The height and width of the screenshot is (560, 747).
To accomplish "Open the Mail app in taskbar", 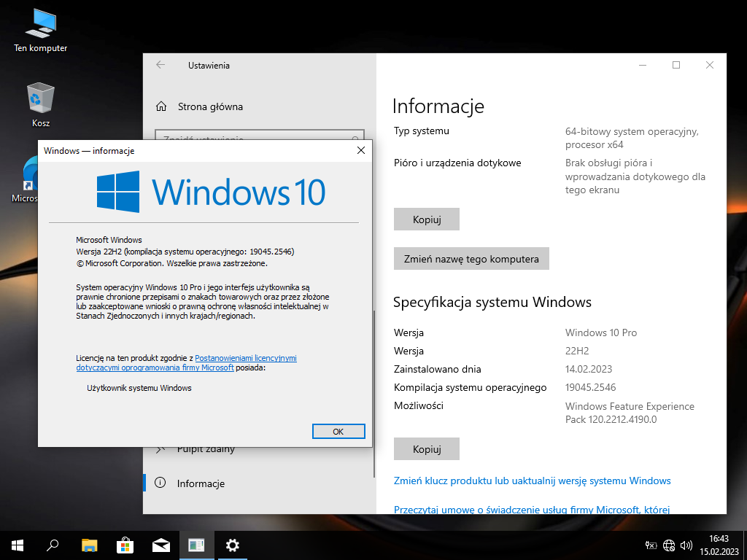I will pyautogui.click(x=160, y=545).
